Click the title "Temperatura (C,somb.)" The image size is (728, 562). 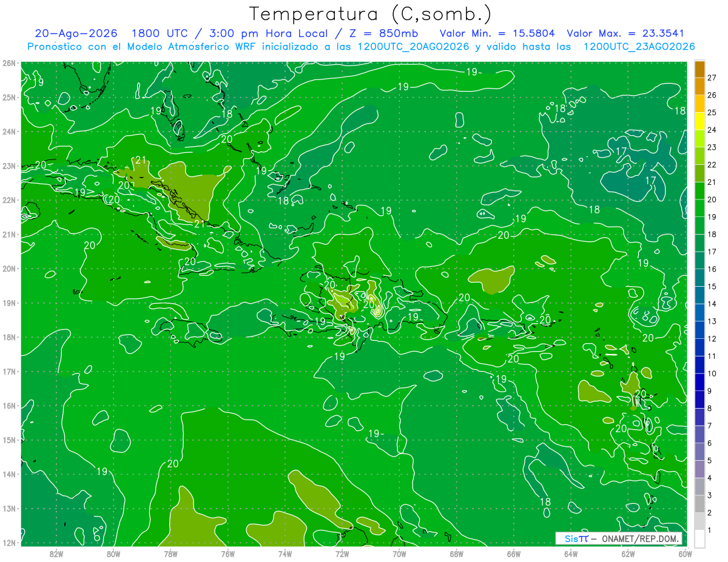click(x=371, y=14)
